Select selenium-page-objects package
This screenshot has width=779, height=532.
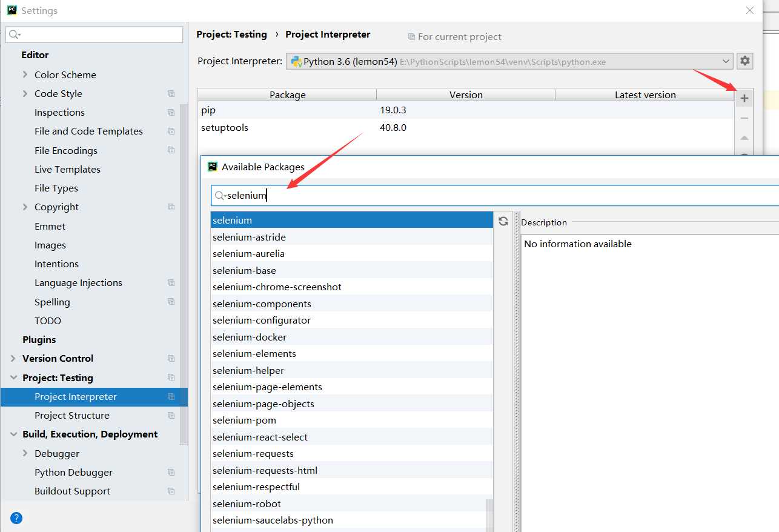(352, 404)
